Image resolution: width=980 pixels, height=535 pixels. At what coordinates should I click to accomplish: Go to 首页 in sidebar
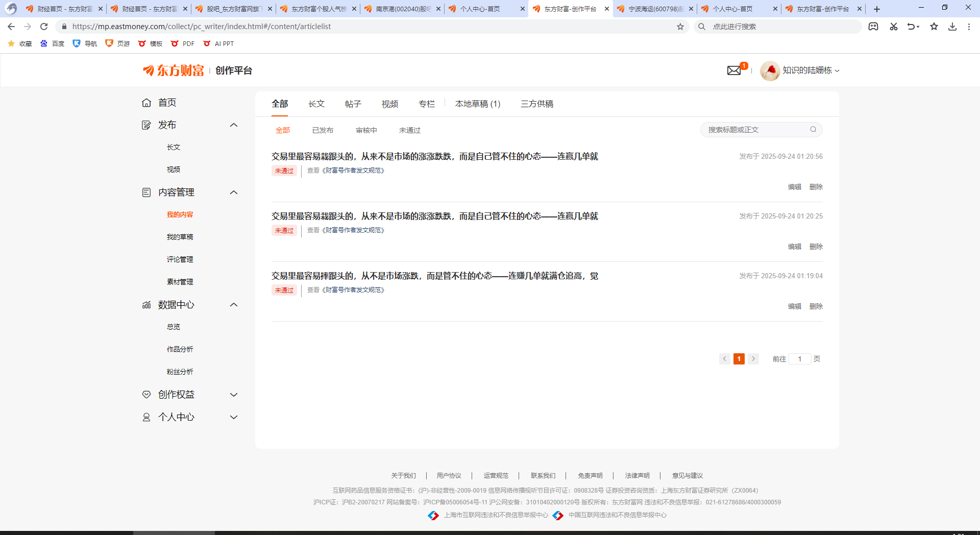click(167, 103)
